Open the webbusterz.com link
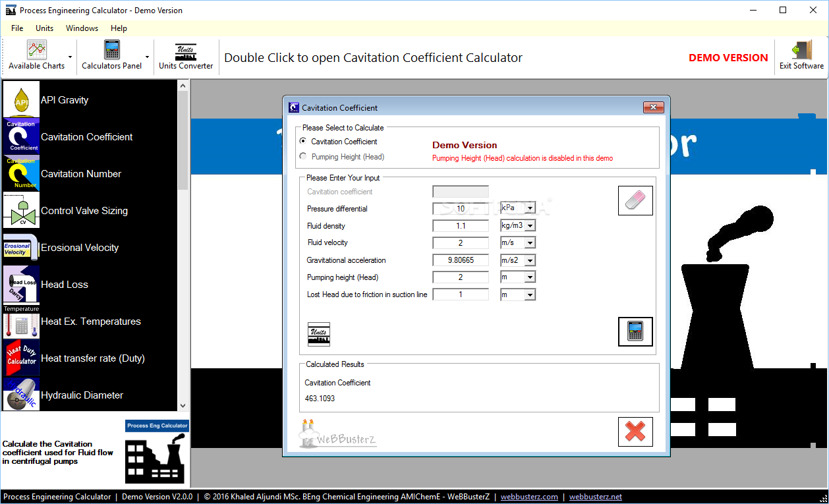The image size is (829, 504). [x=529, y=497]
